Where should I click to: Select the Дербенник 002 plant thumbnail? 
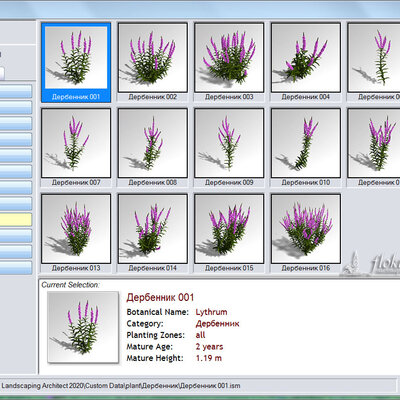(153, 57)
